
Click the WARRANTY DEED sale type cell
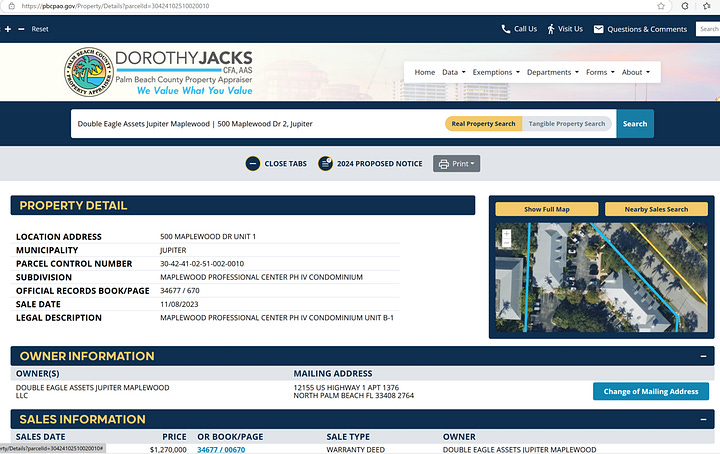355,450
